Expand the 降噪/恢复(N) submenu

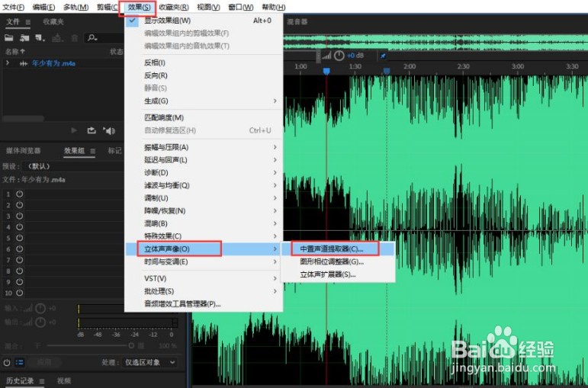pyautogui.click(x=204, y=211)
